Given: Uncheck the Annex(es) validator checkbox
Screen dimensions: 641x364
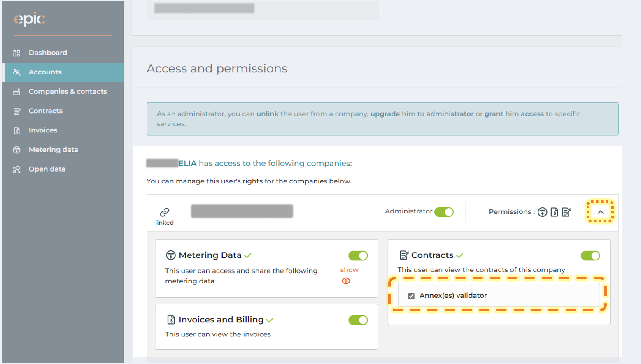Looking at the screenshot, I should point(411,296).
